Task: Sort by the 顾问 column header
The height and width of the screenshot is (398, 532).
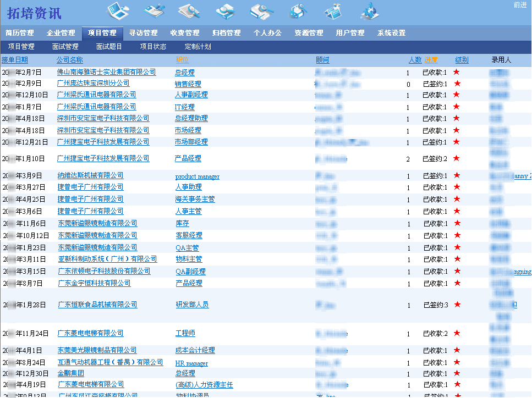Action: (x=322, y=60)
